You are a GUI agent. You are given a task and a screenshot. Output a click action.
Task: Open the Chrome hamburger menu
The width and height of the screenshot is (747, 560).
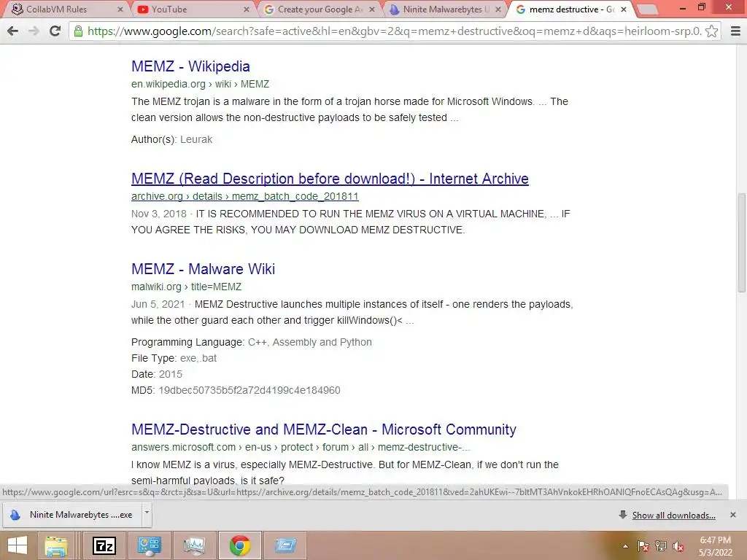[x=735, y=31]
